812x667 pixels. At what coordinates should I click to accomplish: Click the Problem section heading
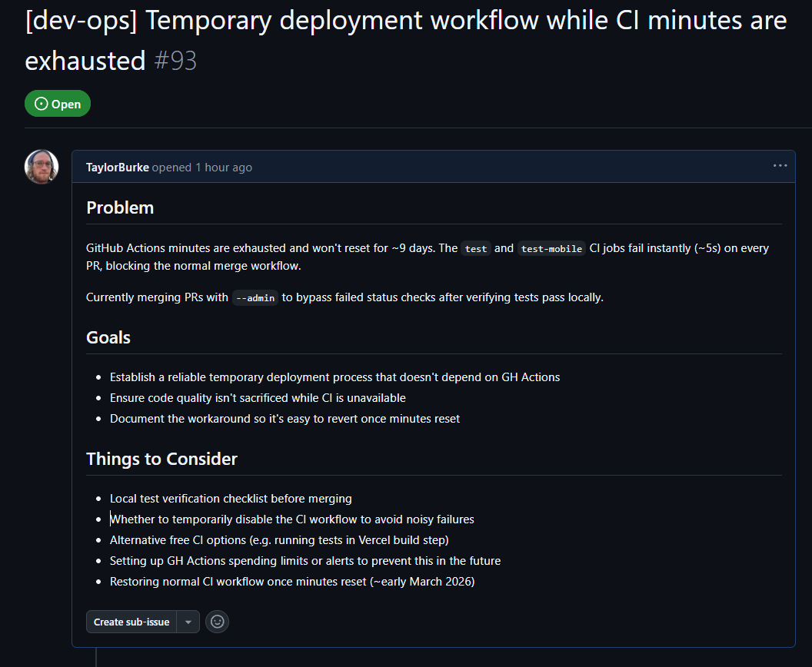[120, 207]
